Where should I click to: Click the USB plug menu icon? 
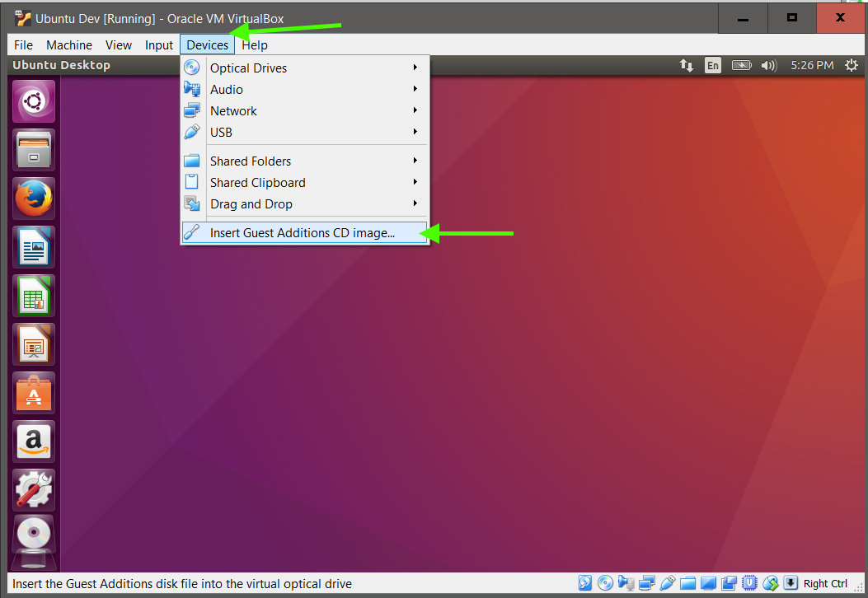click(191, 133)
